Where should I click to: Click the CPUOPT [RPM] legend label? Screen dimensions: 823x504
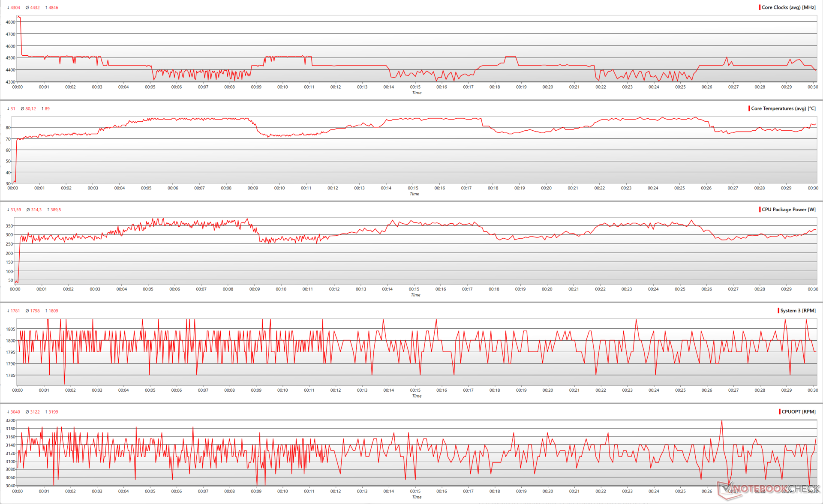click(x=799, y=412)
